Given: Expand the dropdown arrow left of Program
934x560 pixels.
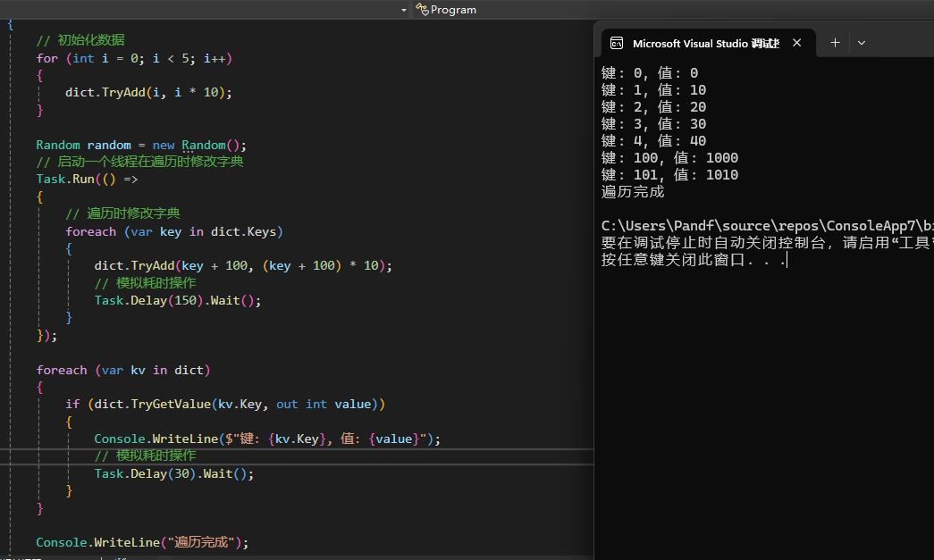Looking at the screenshot, I should coord(404,10).
